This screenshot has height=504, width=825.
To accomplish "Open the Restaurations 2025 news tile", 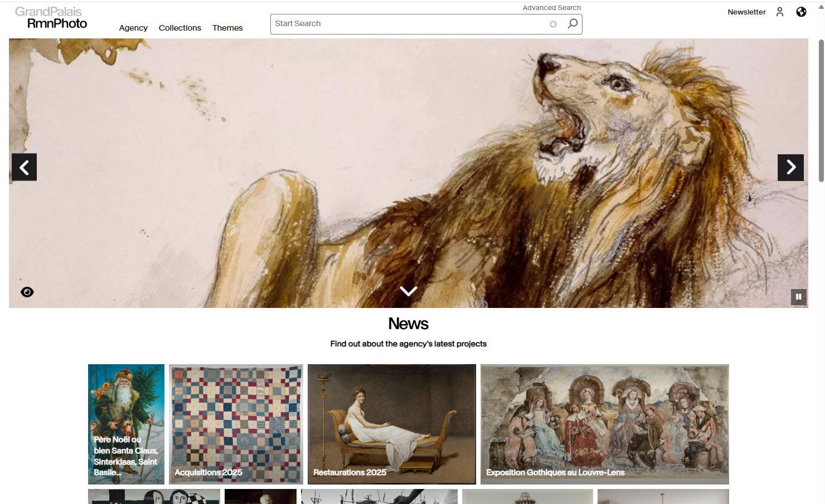I will [x=391, y=424].
